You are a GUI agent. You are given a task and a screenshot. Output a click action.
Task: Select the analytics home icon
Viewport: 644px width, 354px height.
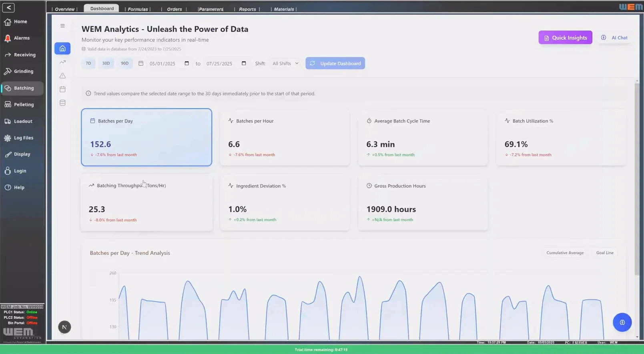coord(62,48)
